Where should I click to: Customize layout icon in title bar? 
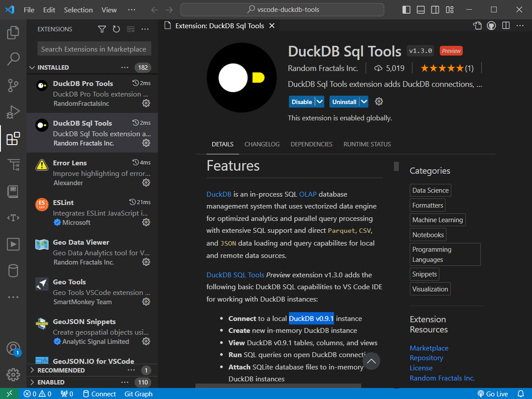coord(450,10)
